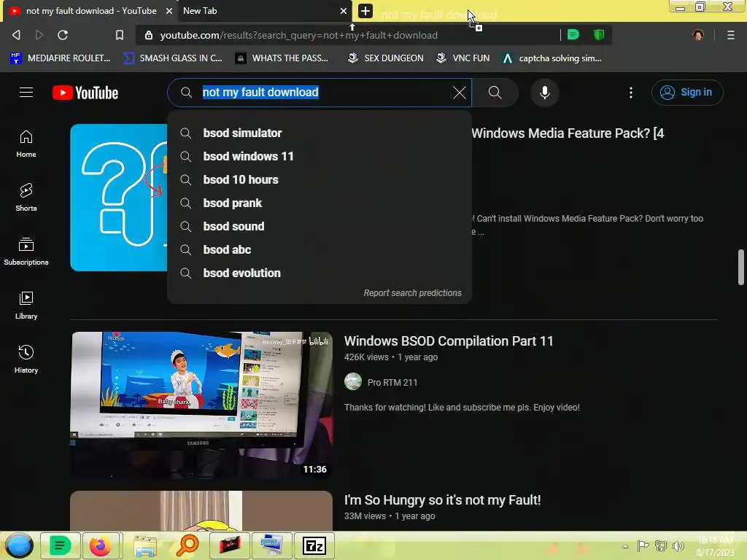
Task: Click the browser forward arrow
Action: [x=39, y=35]
